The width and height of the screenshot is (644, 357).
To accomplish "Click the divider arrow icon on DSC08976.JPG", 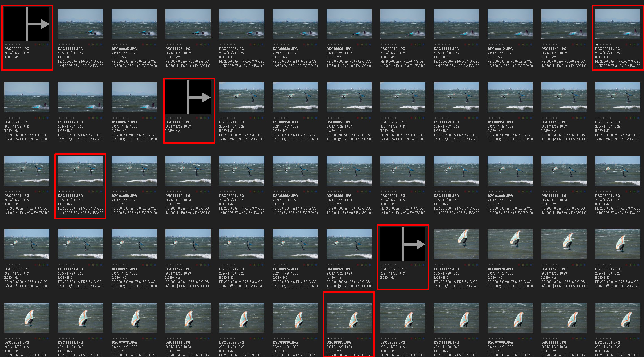I will pyautogui.click(x=403, y=244).
